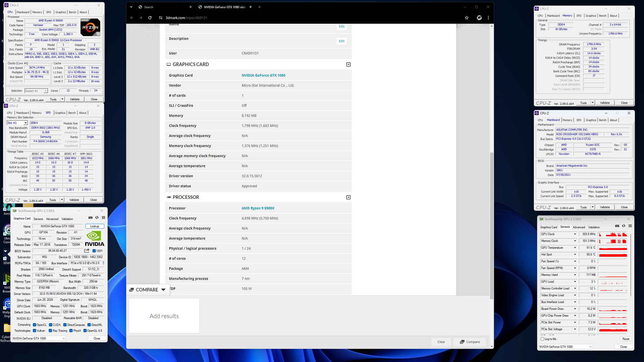Screen dimensions: 644x362
Task: Open the browser three-dot menu
Action: tap(488, 18)
